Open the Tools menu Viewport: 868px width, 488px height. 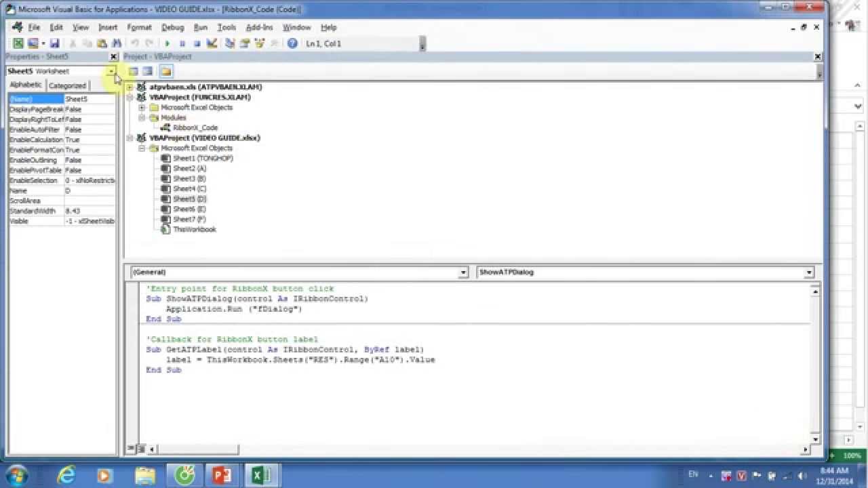226,27
